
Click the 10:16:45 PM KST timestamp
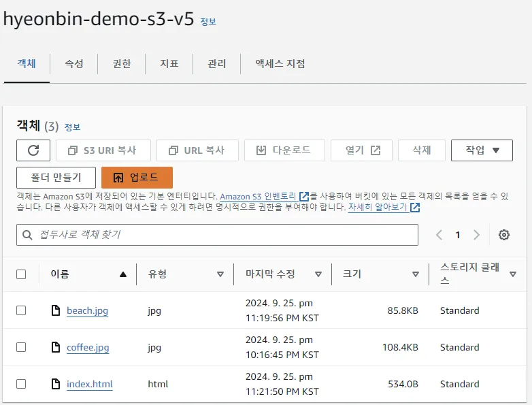[282, 355]
